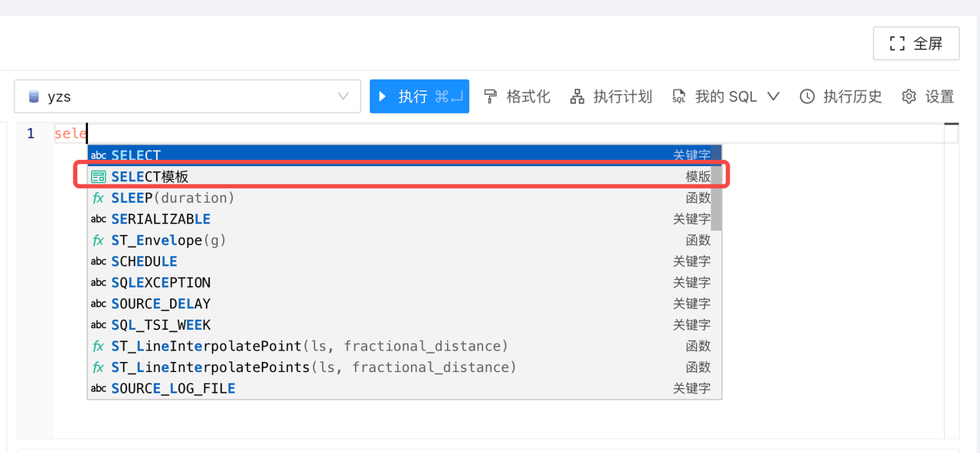Expand the 我的 SQL dropdown chevron
Screen dimensions: 980x453
(774, 96)
